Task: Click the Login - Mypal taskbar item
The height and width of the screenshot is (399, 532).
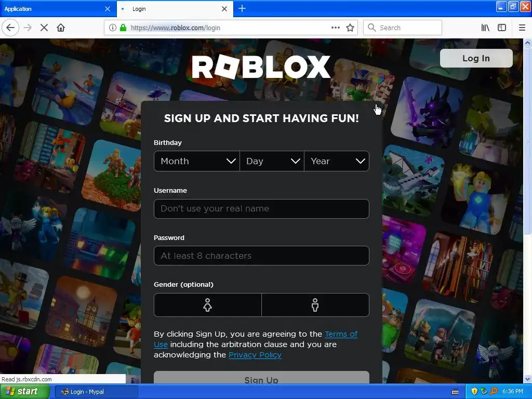Action: pos(96,392)
